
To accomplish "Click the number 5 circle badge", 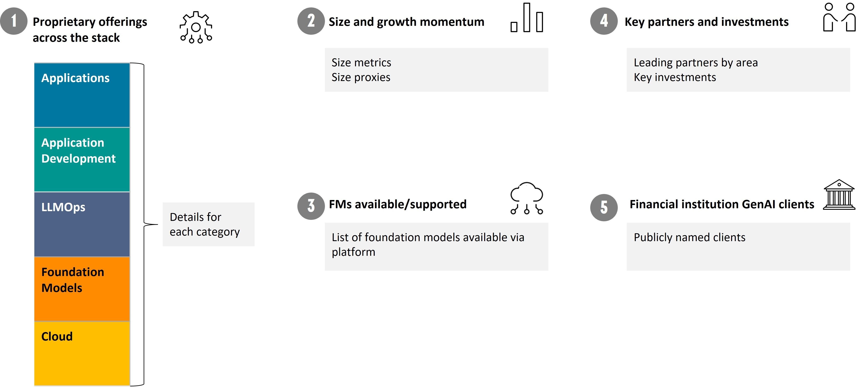I will [x=604, y=208].
